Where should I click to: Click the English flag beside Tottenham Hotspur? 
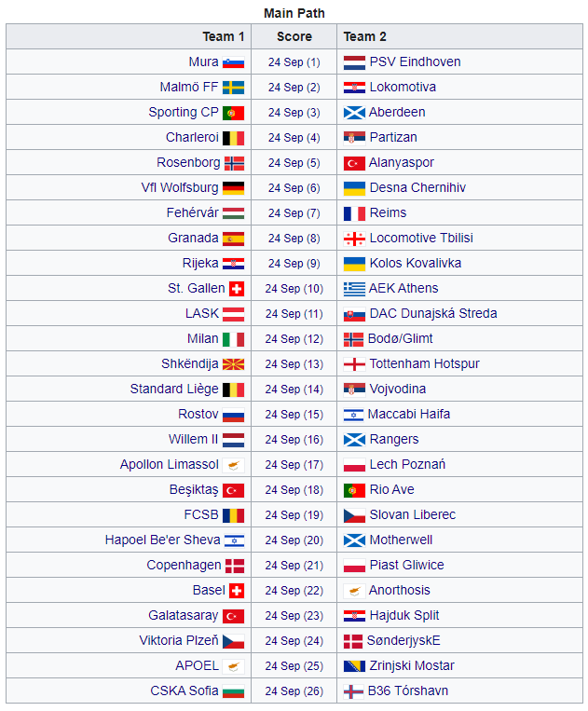tap(354, 364)
